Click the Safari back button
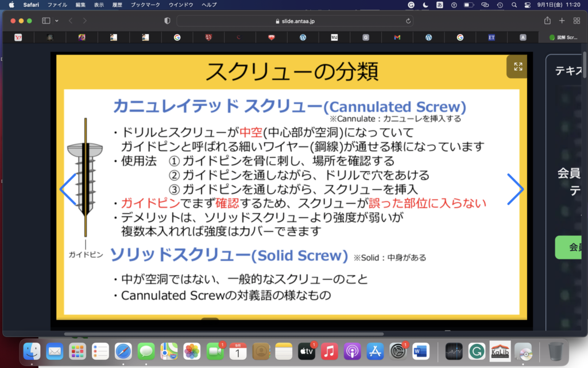 click(x=71, y=21)
